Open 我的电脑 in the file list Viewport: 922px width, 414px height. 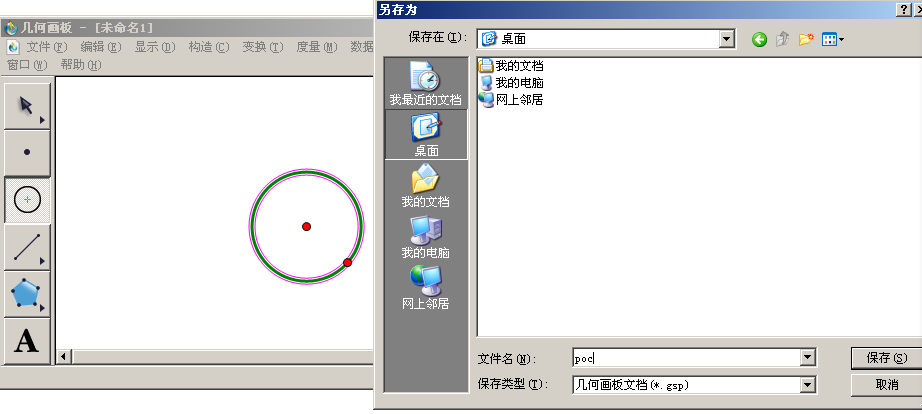pyautogui.click(x=519, y=83)
